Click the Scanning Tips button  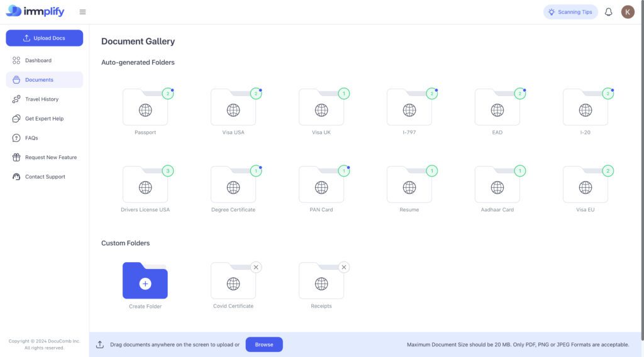click(570, 12)
